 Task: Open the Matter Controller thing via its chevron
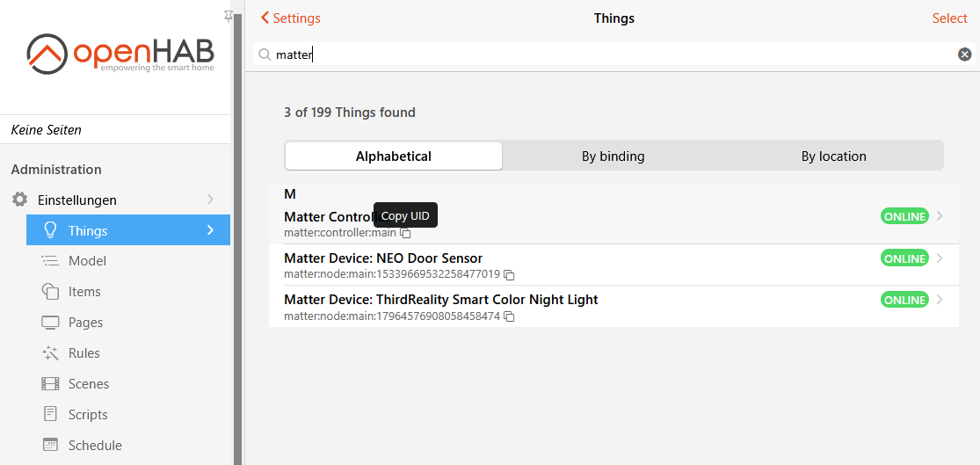point(940,216)
